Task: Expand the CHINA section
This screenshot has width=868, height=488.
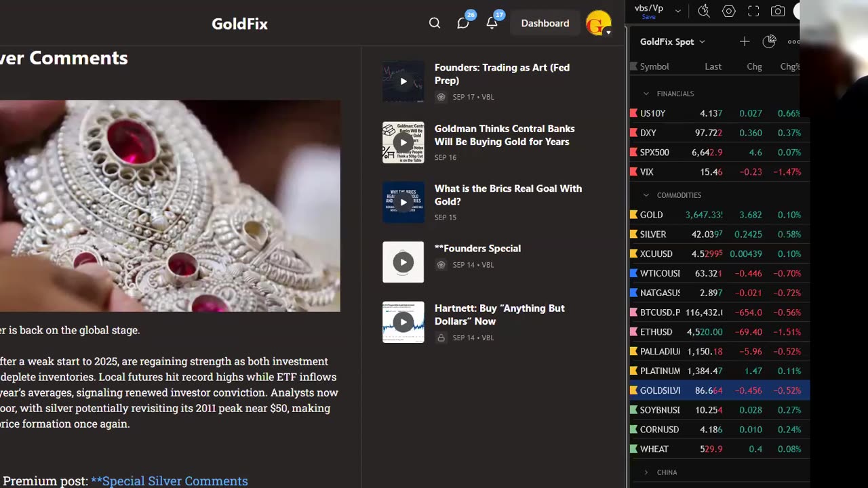Action: 646,472
